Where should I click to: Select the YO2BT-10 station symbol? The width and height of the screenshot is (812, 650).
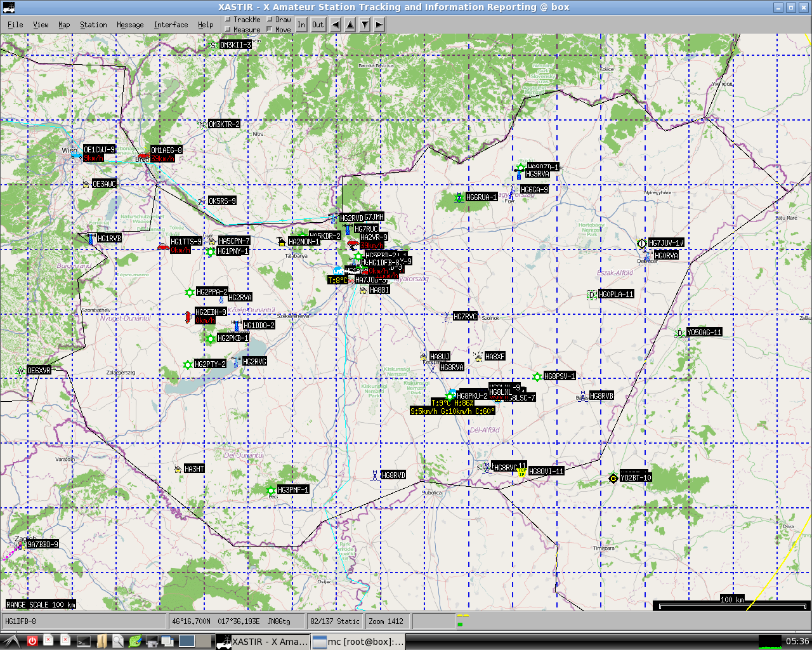[613, 477]
